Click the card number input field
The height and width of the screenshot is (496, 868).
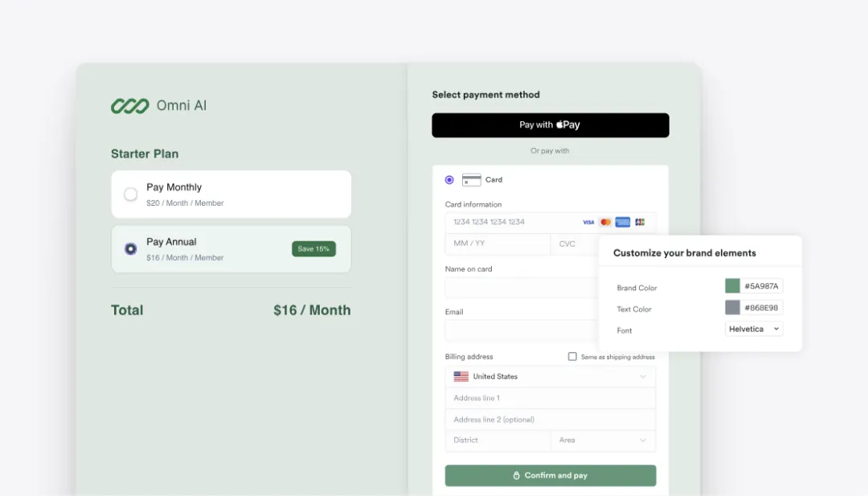pos(551,222)
